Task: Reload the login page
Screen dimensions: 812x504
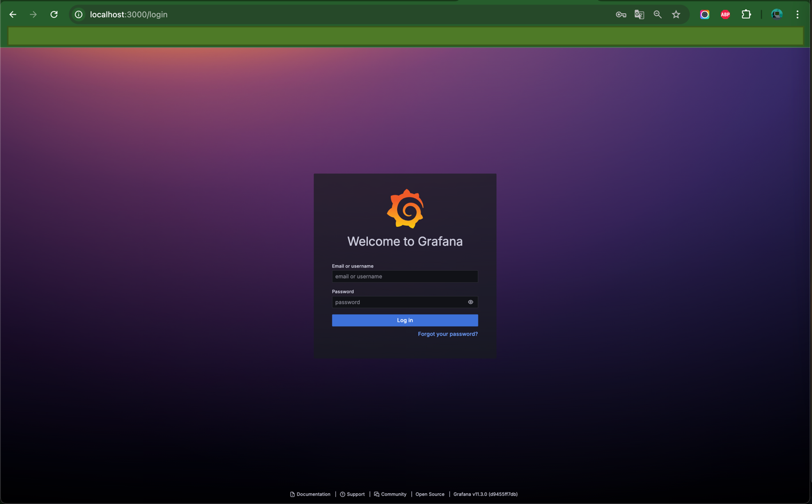Action: click(x=54, y=14)
